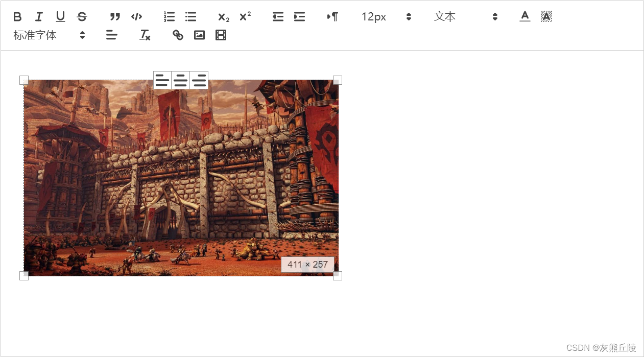Insert an image
Viewport: 644px width, 357px height.
199,35
